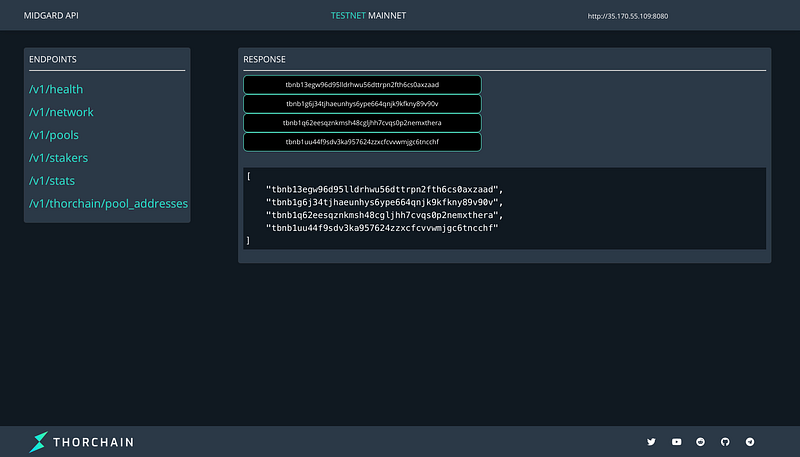Click the THORCHAIN wordmark in footer

(94, 442)
